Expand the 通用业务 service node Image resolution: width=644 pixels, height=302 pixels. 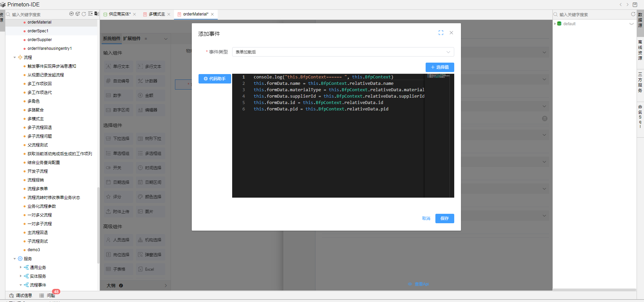(x=21, y=267)
